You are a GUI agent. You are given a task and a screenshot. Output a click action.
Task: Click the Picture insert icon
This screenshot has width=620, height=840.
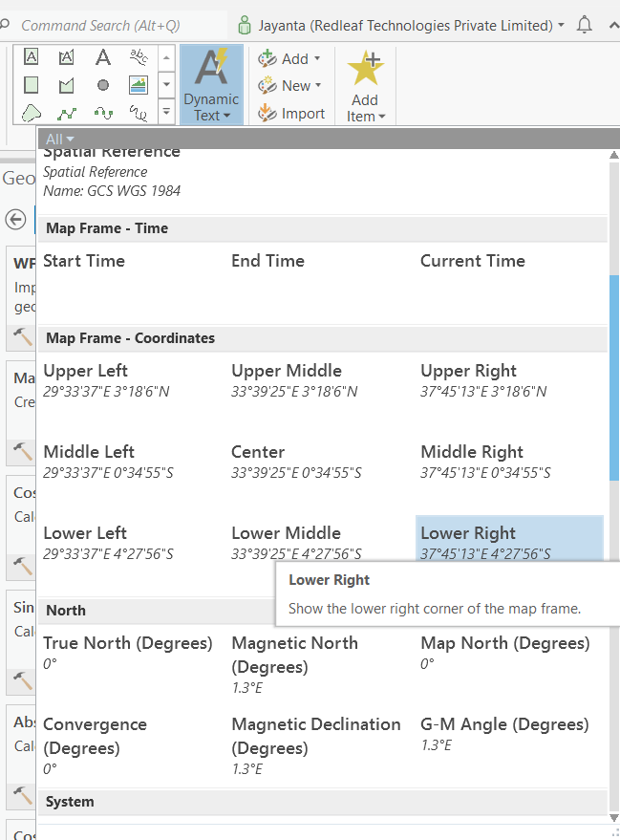[139, 84]
